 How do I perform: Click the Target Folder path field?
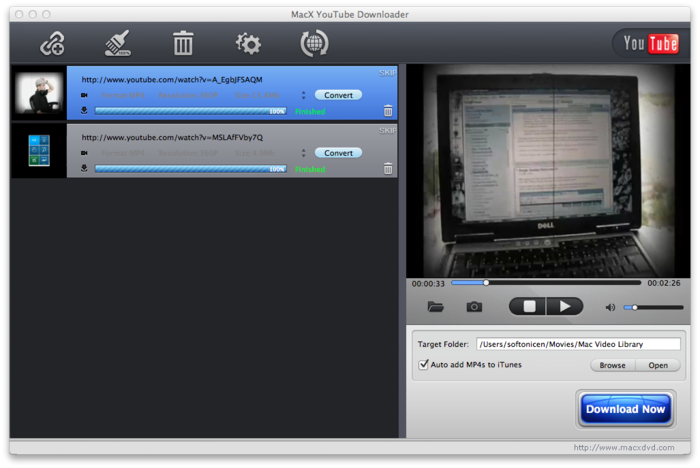pyautogui.click(x=578, y=344)
